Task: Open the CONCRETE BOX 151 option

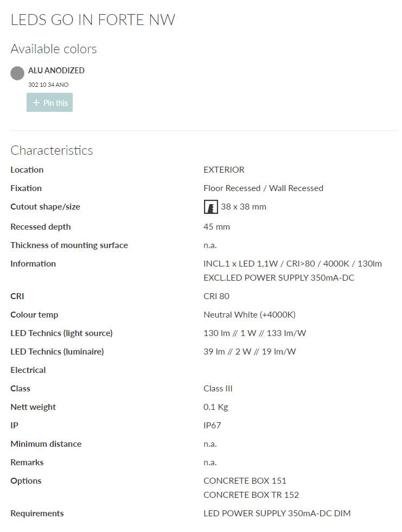Action: point(245,480)
